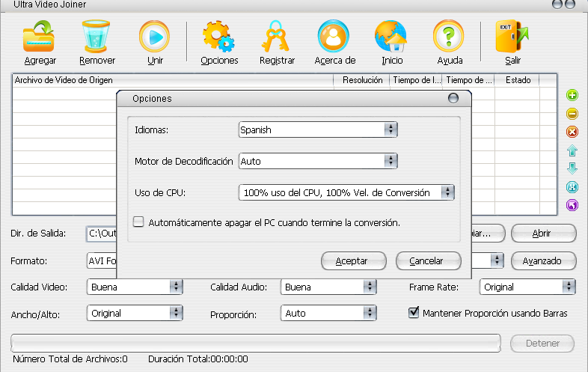Click the Aceptar button

point(354,261)
